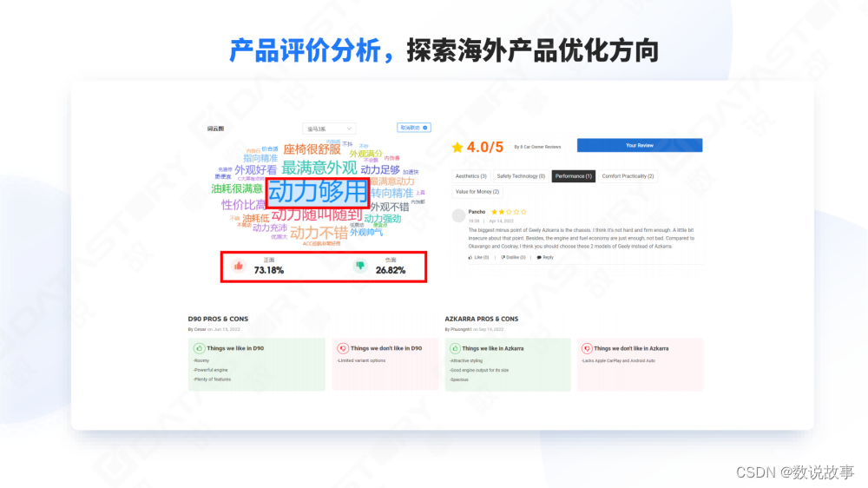868x488 pixels.
Task: Click the gold star beside 4.0/5 rating
Action: tap(457, 148)
